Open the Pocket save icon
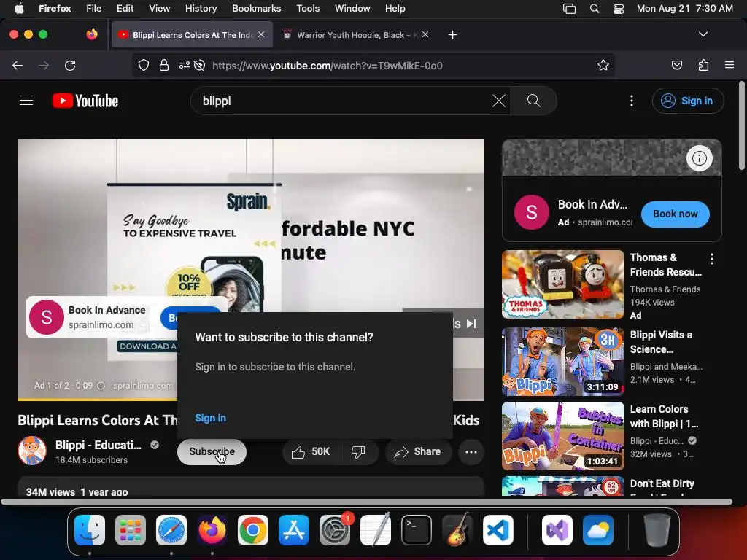This screenshot has height=560, width=747. click(676, 65)
